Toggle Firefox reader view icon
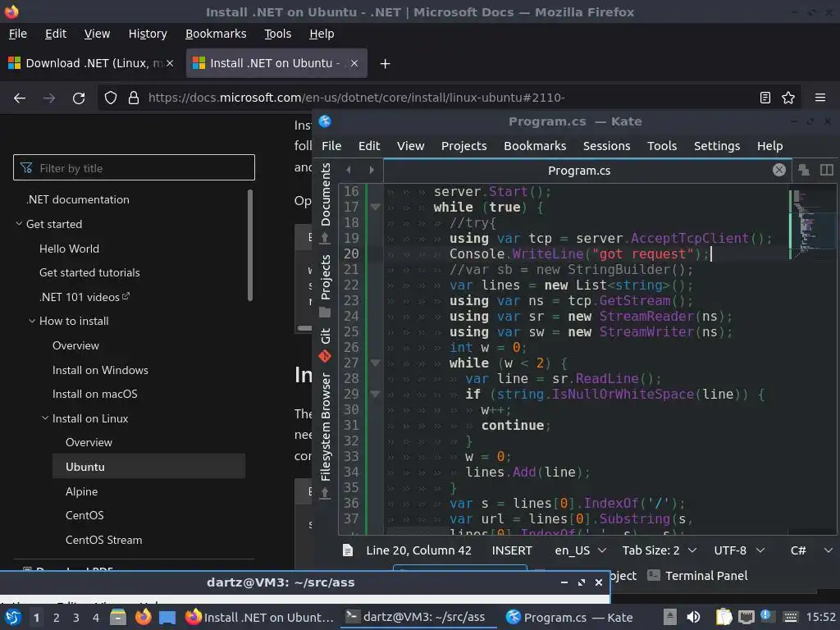Image resolution: width=840 pixels, height=630 pixels. coord(765,98)
